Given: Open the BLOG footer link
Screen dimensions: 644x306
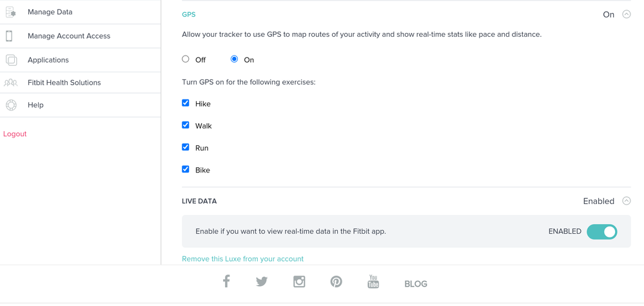Looking at the screenshot, I should click(x=416, y=284).
